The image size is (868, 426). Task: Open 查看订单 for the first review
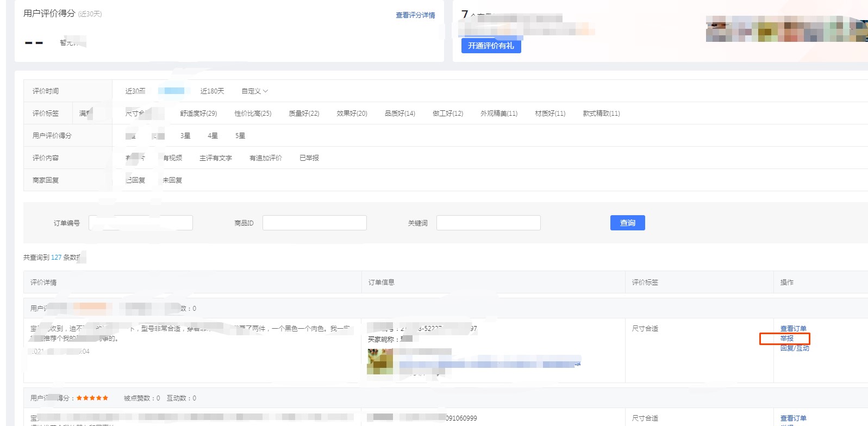[x=793, y=329]
